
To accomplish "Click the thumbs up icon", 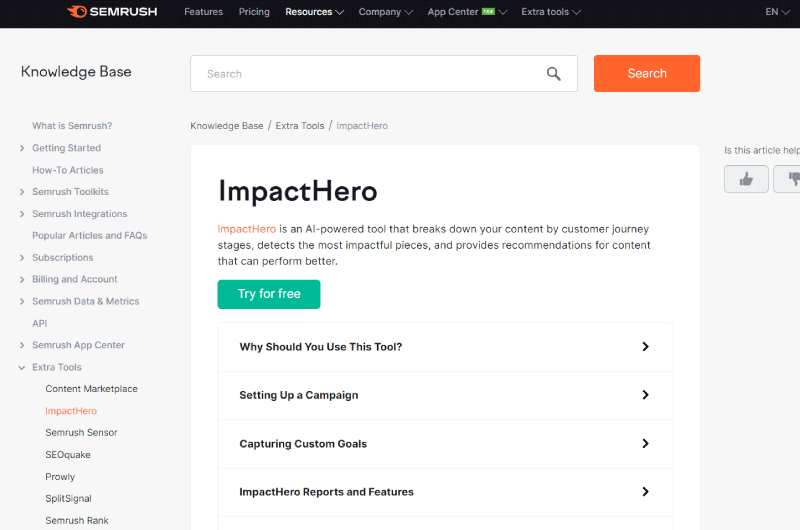I will 746,179.
